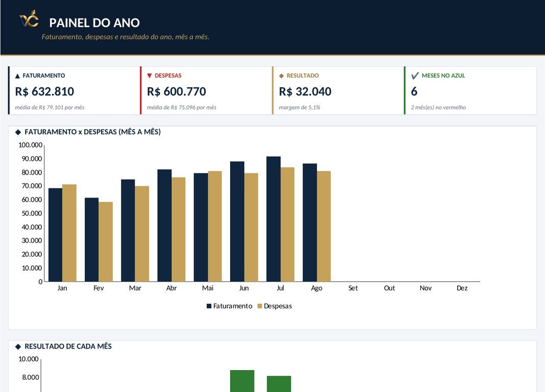545x392 pixels.
Task: Click the DESPESAS card label
Action: [168, 76]
